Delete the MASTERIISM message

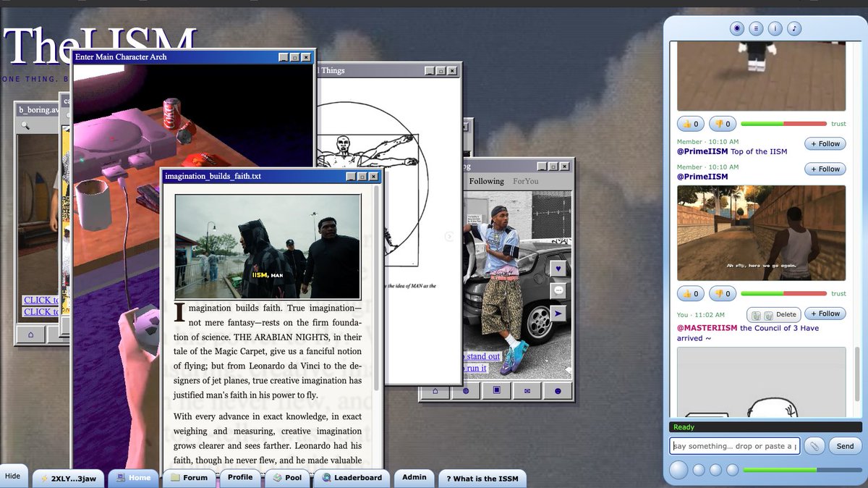774,314
